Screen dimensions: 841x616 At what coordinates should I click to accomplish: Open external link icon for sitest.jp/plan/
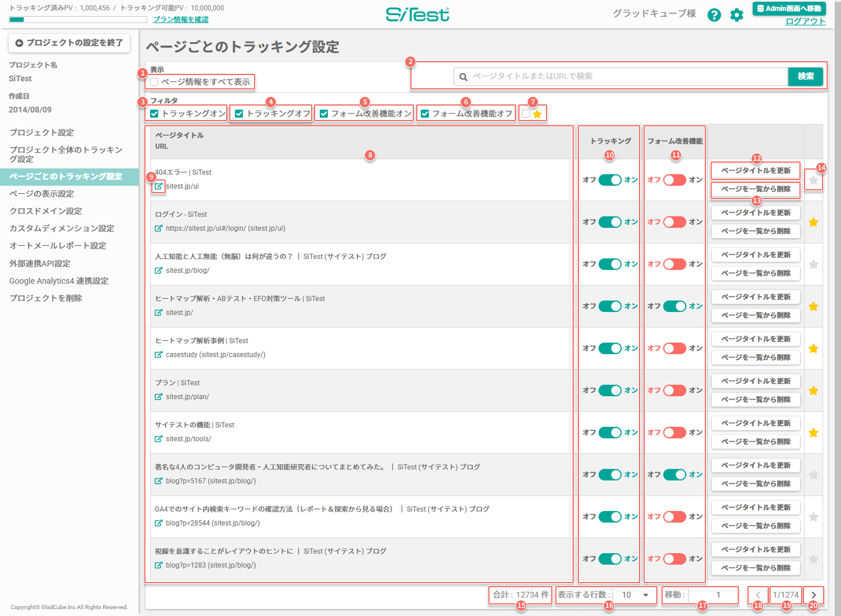click(158, 397)
